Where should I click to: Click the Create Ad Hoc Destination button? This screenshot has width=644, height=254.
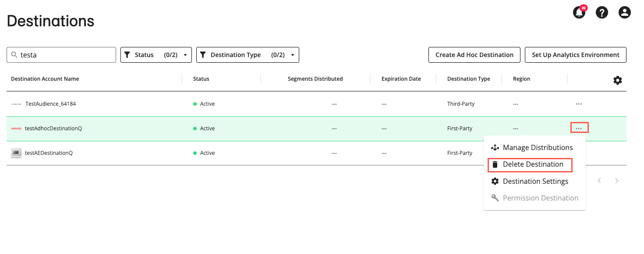[474, 54]
